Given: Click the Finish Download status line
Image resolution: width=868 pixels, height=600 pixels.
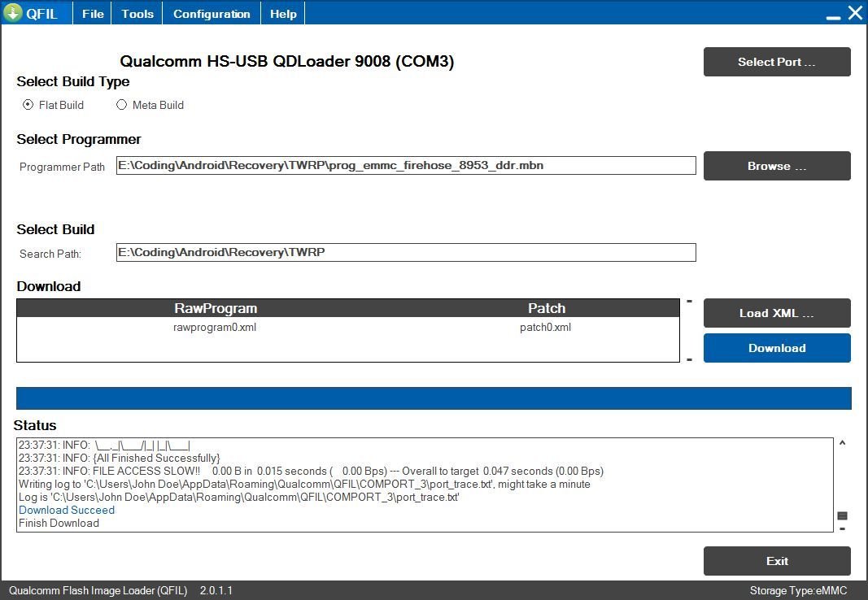Looking at the screenshot, I should 59,523.
